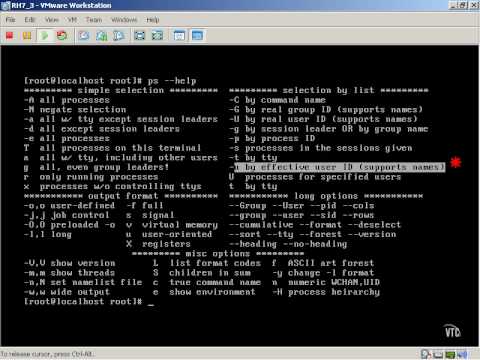Open the Windows menu
The height and width of the screenshot is (360, 480).
click(124, 20)
